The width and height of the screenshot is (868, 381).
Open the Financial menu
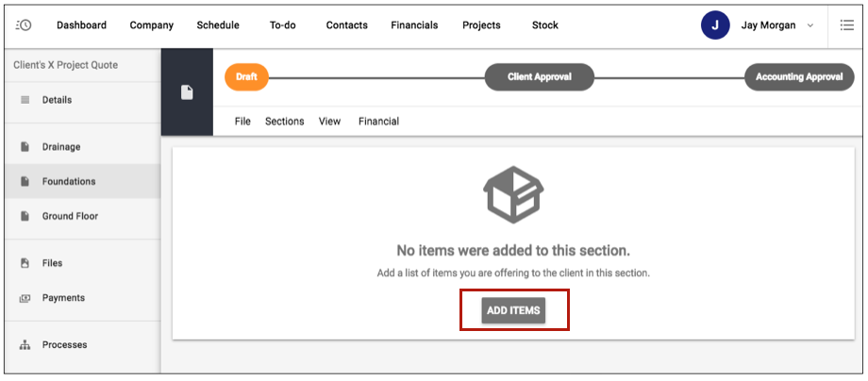(x=378, y=121)
